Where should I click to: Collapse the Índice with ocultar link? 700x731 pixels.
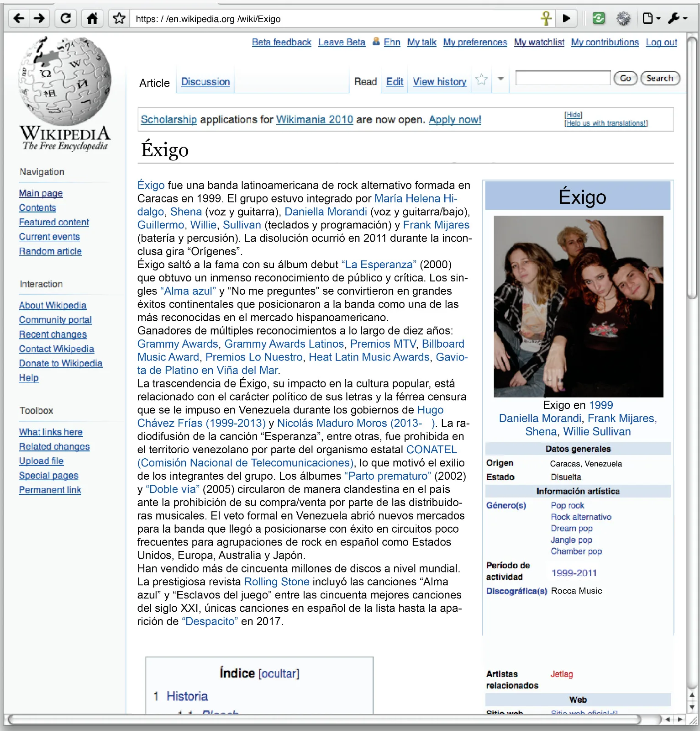pos(279,674)
